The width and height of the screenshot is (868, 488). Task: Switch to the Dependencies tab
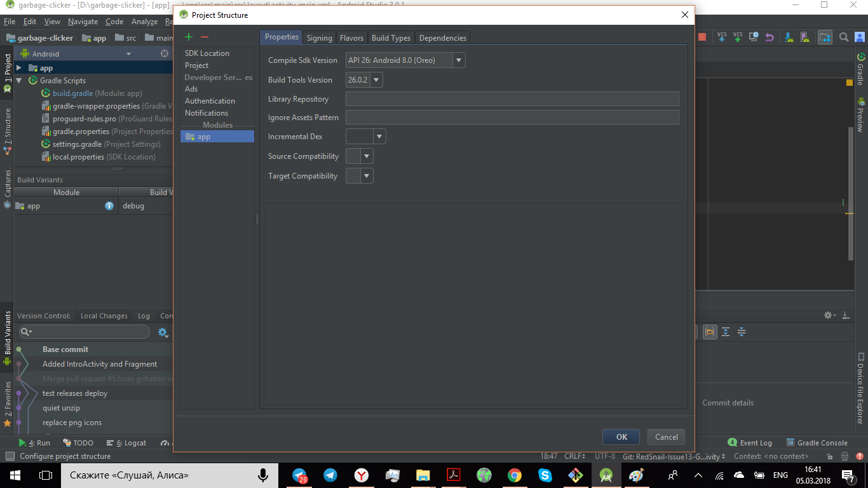coord(443,38)
